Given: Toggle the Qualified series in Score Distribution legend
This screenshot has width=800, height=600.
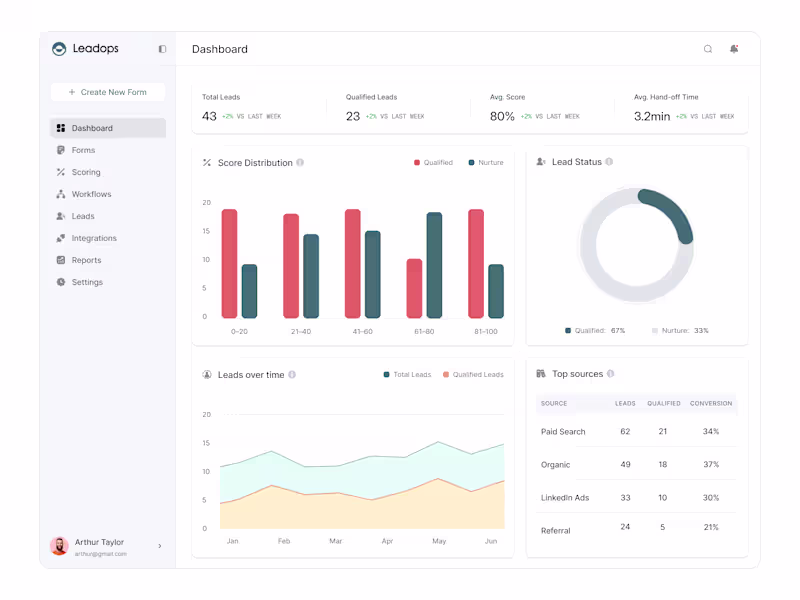Looking at the screenshot, I should (x=433, y=162).
